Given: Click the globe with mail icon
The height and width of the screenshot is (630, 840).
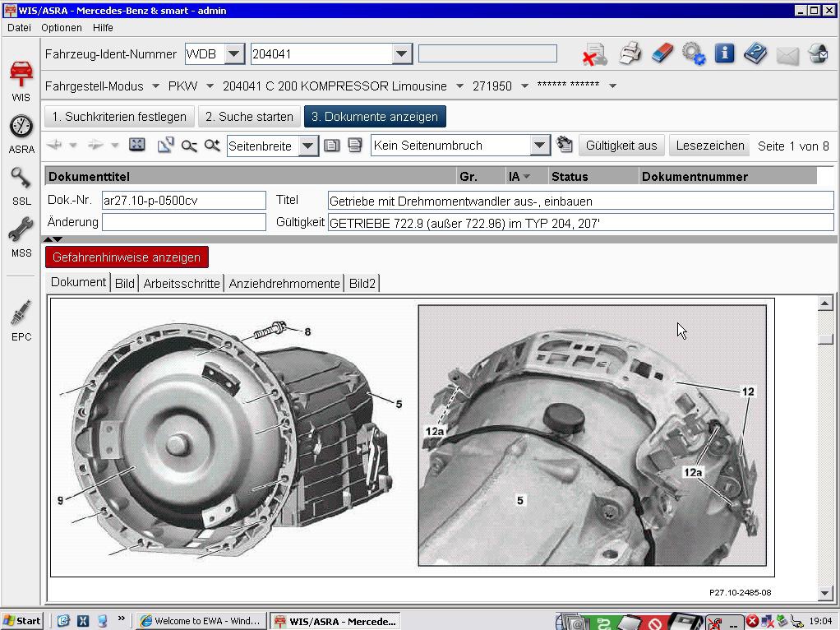Looking at the screenshot, I should pyautogui.click(x=819, y=53).
